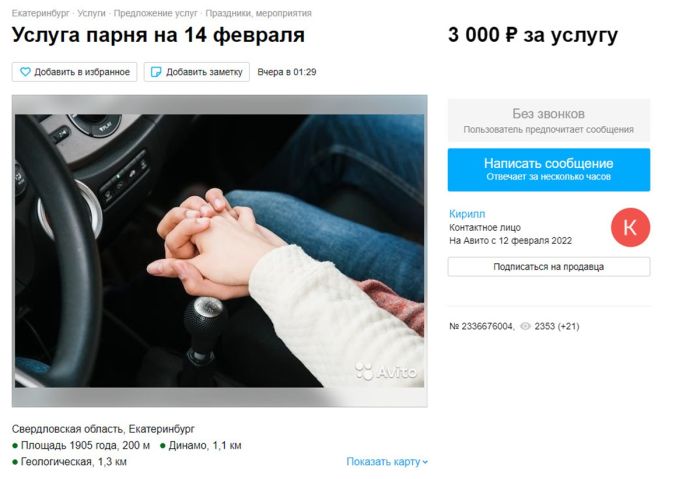The height and width of the screenshot is (479, 700).
Task: Click the heart icon to favorite the listing
Action: [x=25, y=72]
